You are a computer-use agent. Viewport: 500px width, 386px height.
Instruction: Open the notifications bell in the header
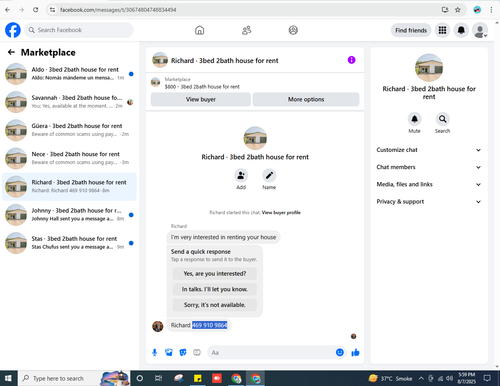[x=461, y=30]
